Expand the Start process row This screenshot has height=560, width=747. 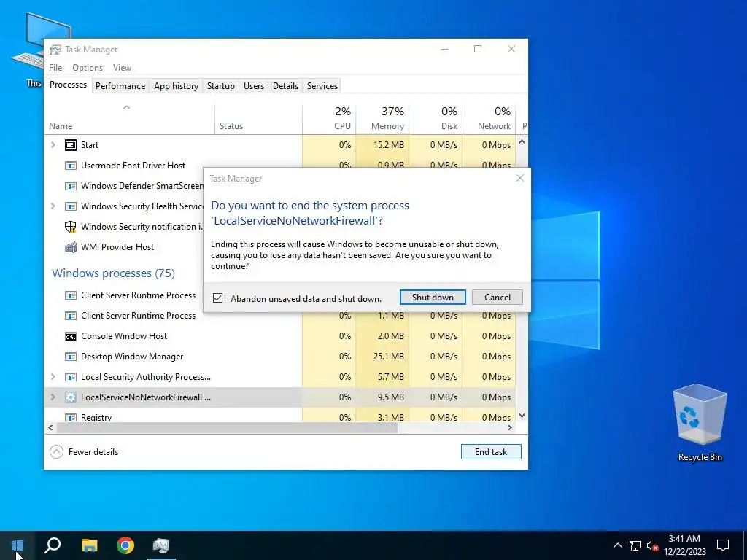[53, 145]
